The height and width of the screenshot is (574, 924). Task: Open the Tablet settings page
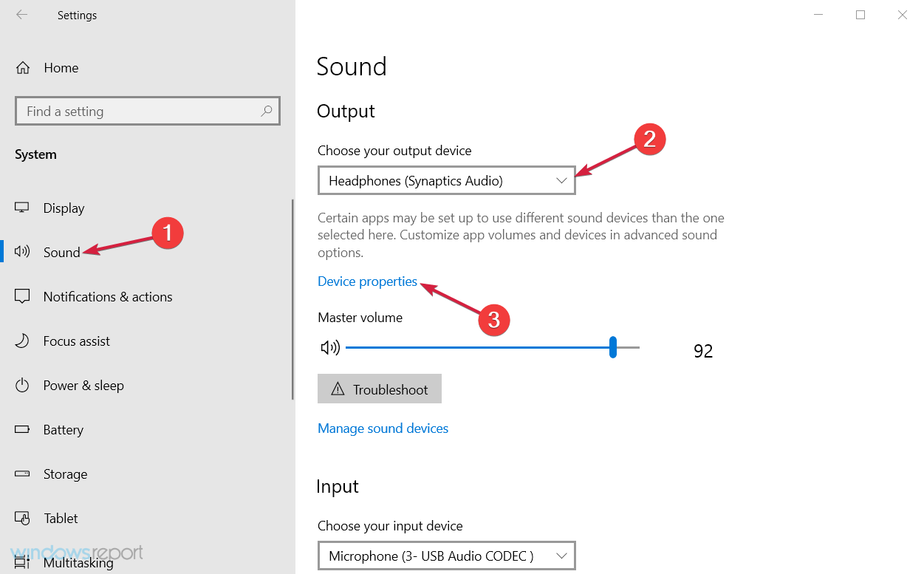(61, 519)
